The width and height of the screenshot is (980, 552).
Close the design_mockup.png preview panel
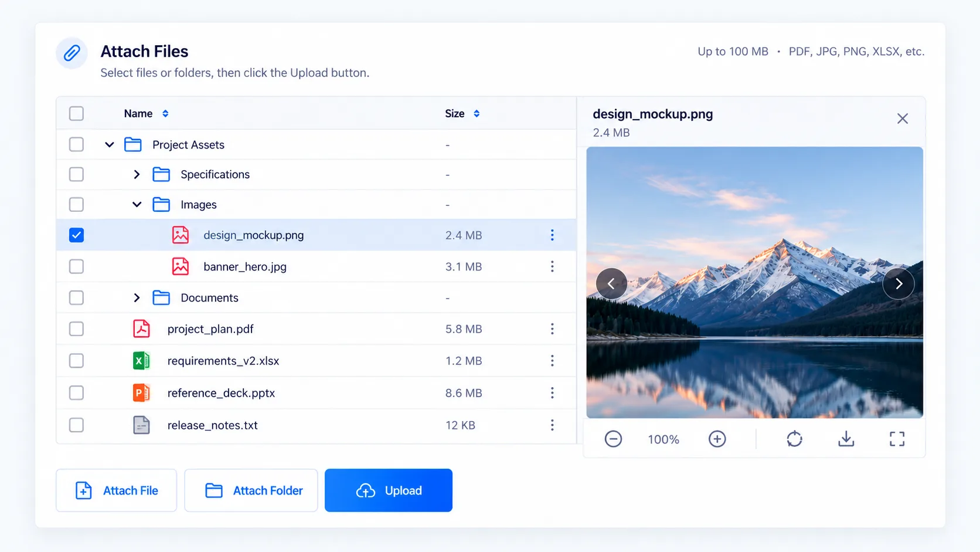[x=903, y=118]
